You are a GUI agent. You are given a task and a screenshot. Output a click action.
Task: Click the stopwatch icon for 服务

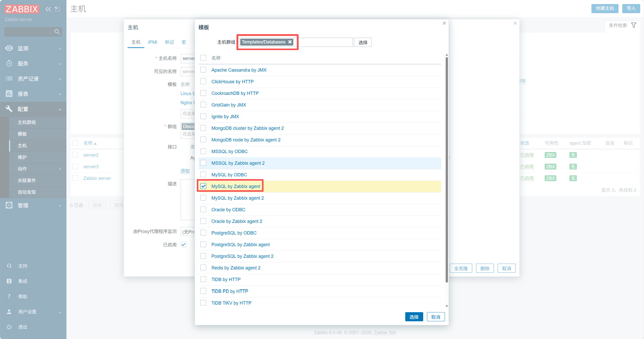pos(9,63)
